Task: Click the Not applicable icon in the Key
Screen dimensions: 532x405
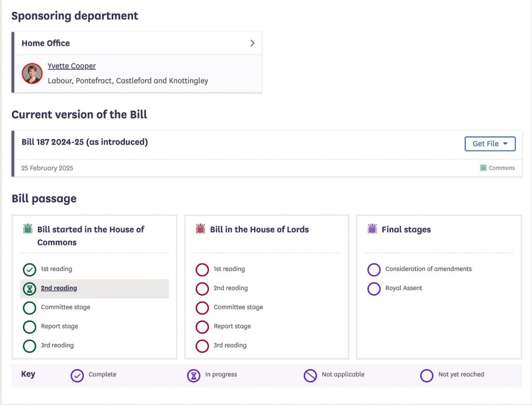Action: click(x=310, y=375)
